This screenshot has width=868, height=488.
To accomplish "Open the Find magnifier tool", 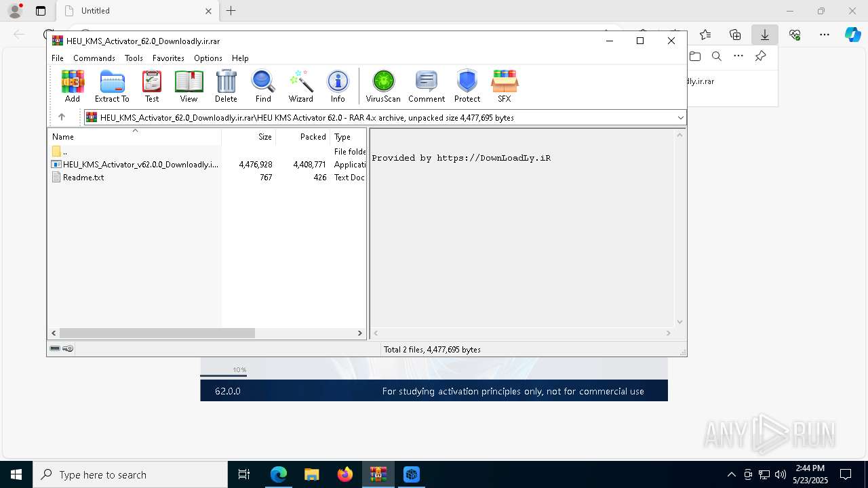I will [263, 86].
